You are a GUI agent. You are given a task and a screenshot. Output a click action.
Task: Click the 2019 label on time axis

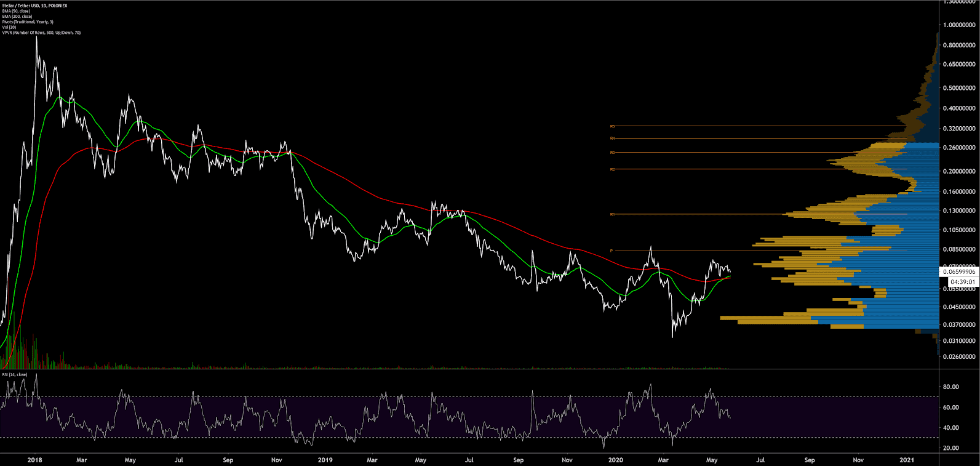(325, 460)
